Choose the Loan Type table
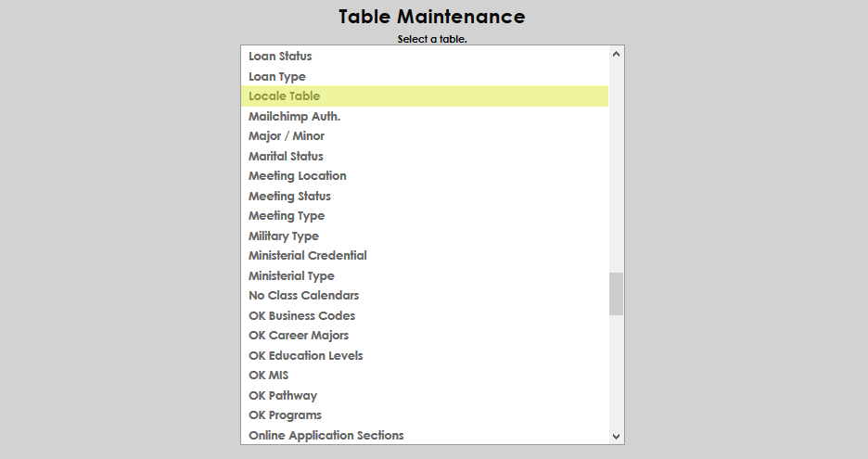The width and height of the screenshot is (868, 459). [277, 77]
